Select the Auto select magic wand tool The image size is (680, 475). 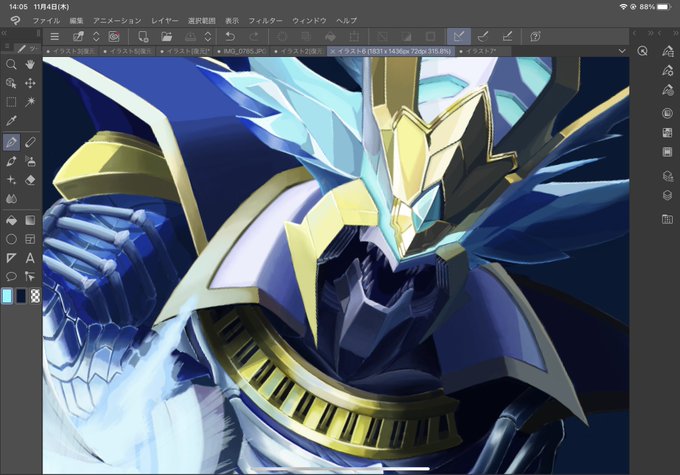click(x=30, y=102)
